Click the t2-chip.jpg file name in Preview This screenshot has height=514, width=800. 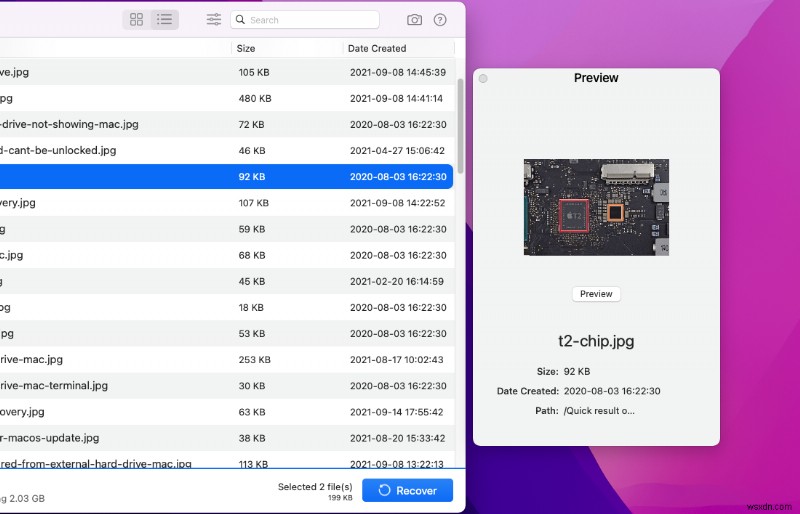[596, 340]
